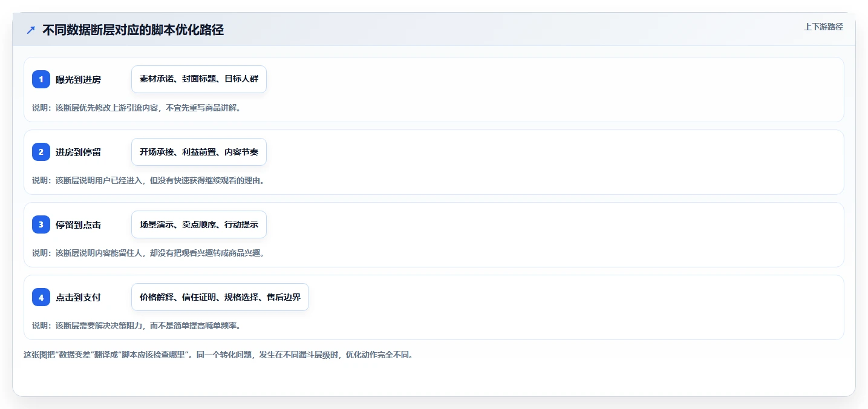Image resolution: width=868 pixels, height=409 pixels.
Task: Click the 上下游路径 label in the header
Action: click(823, 27)
